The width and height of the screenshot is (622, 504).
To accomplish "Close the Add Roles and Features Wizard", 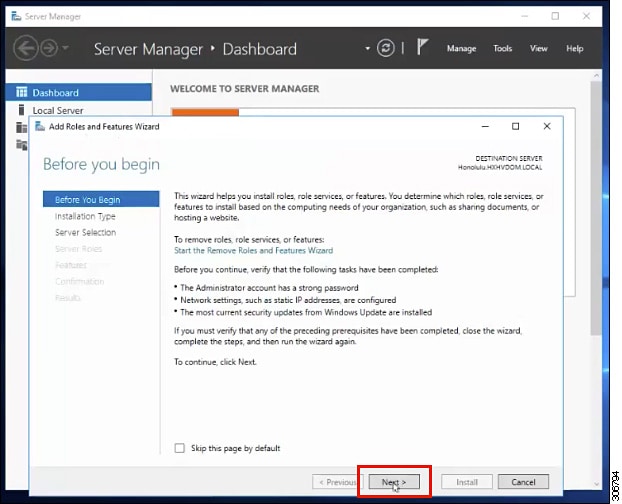I will (x=547, y=126).
